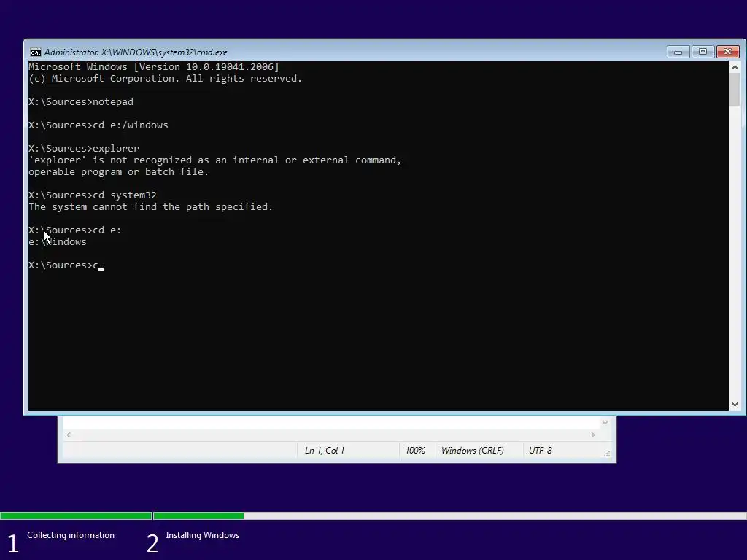Viewport: 747px width, 560px height.
Task: Click the Notepad vertical scroll down arrow
Action: [605, 422]
